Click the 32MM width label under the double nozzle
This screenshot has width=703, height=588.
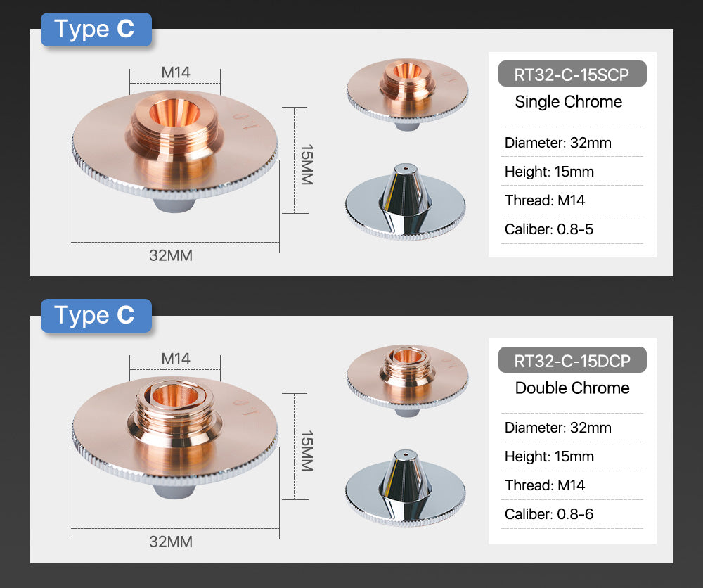[170, 542]
